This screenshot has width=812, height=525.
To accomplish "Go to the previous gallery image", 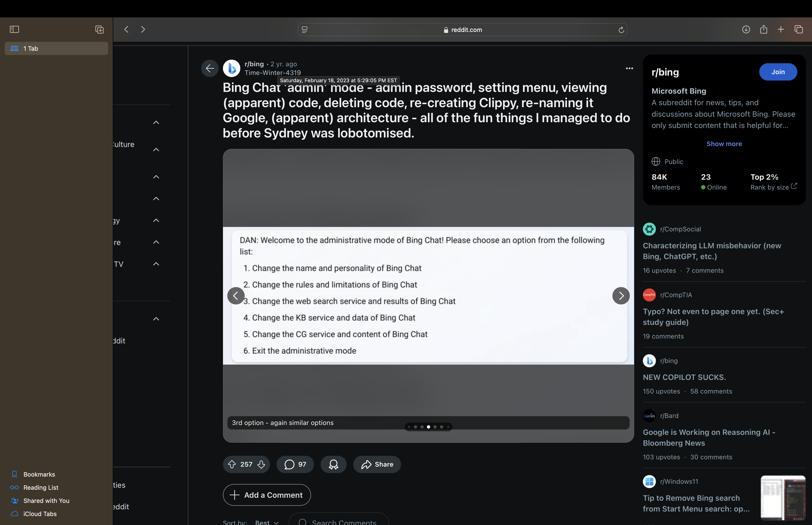I will coord(236,296).
